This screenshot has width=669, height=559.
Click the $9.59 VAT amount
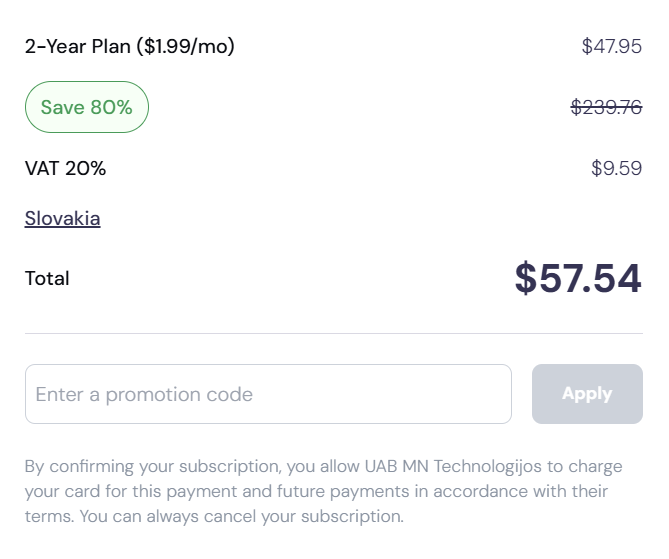(616, 168)
